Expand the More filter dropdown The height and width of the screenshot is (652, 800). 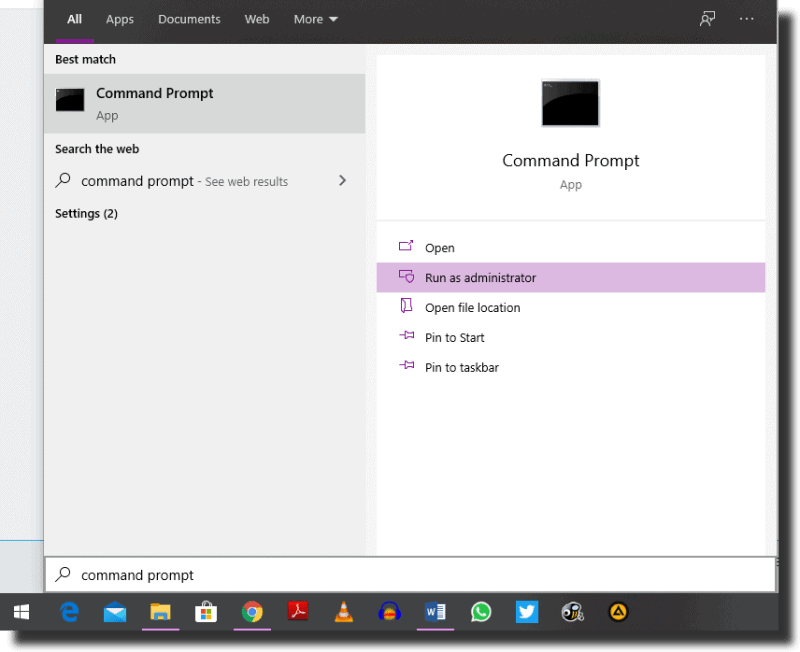click(315, 19)
